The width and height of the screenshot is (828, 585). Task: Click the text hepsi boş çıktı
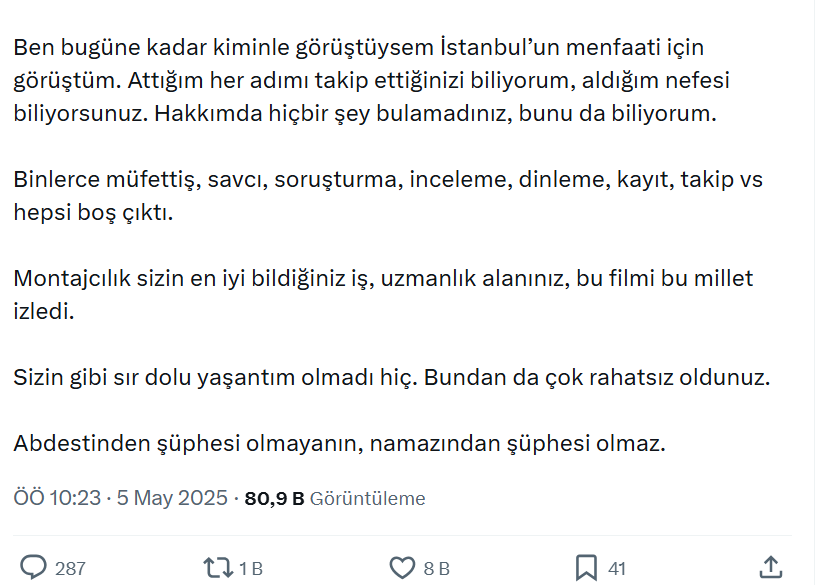click(x=93, y=213)
